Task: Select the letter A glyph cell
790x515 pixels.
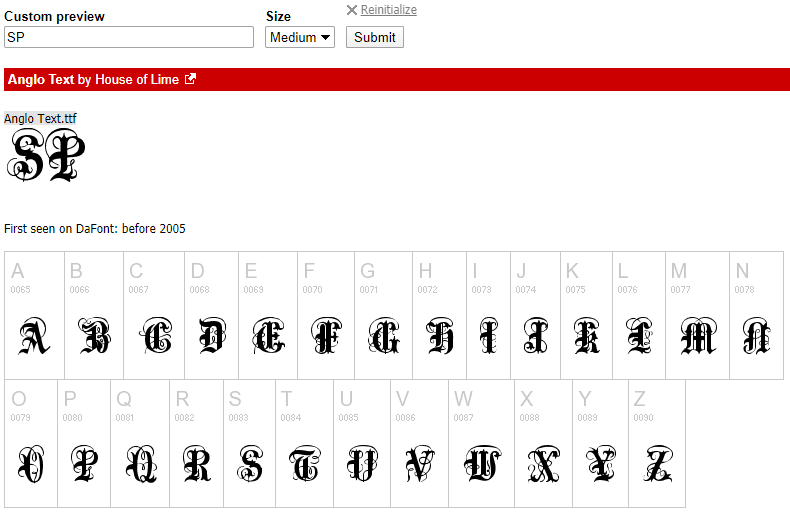Action: 34,315
